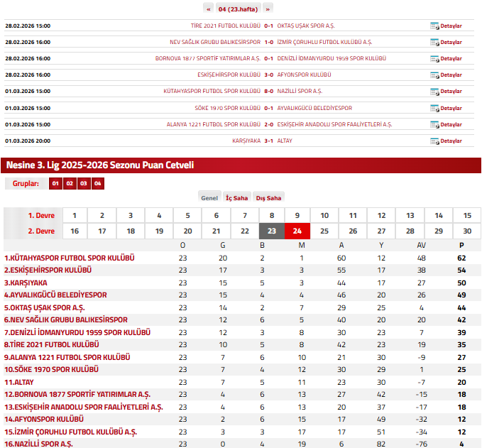Open details icon for Alanya 1221 vs Eskişehir Anadolu match

(434, 124)
